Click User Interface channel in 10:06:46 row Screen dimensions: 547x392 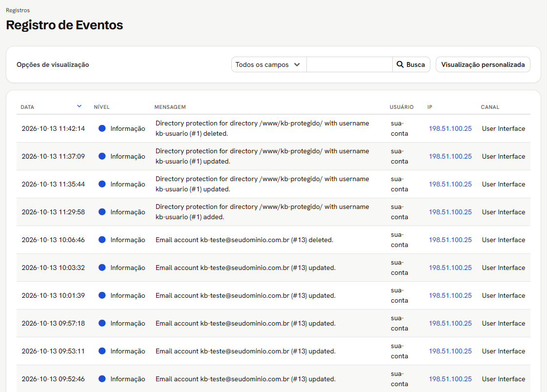(x=504, y=240)
